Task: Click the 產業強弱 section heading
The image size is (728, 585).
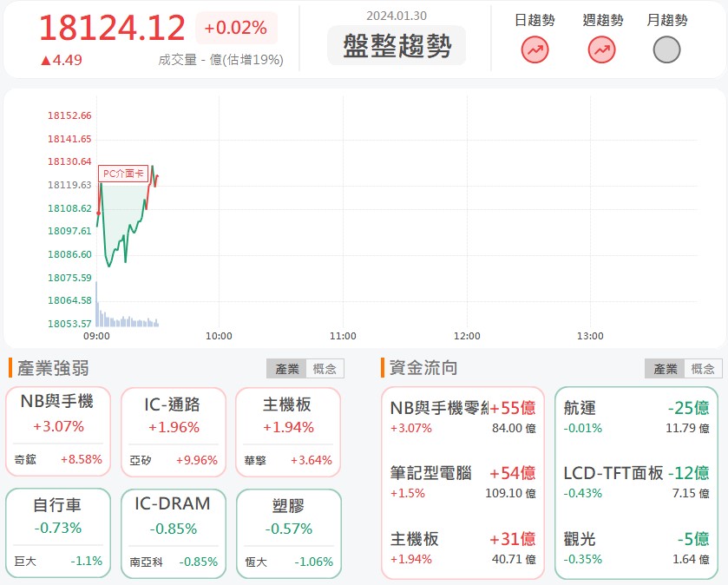Action: pos(53,368)
